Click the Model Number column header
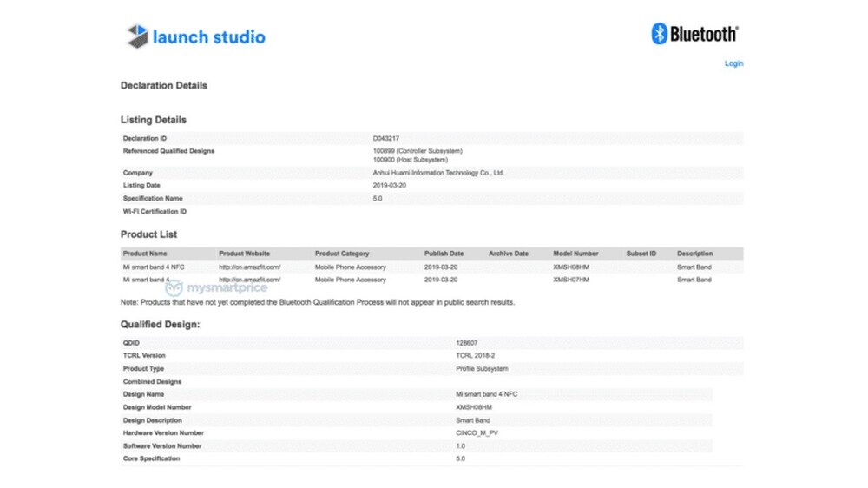The width and height of the screenshot is (868, 488). pos(575,254)
